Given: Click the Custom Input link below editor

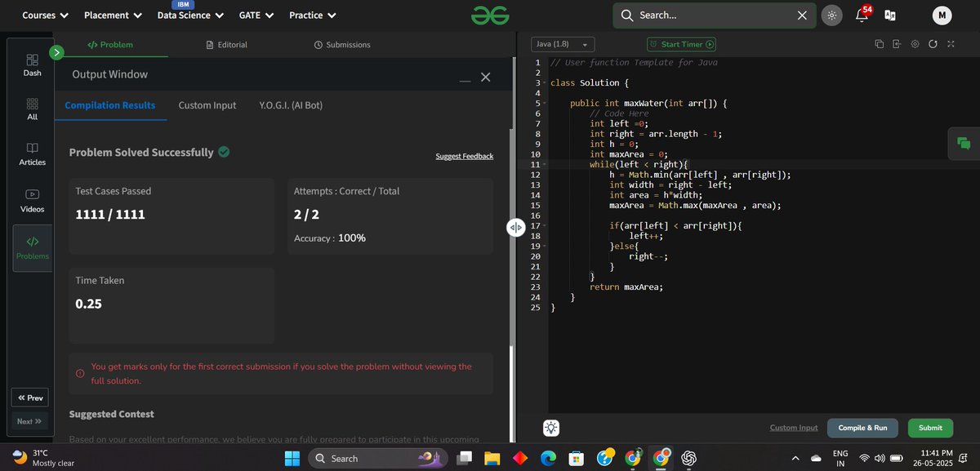Looking at the screenshot, I should [x=794, y=428].
